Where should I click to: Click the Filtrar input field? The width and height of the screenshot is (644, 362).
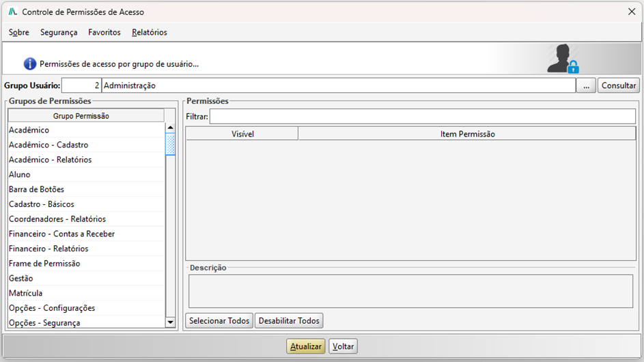pyautogui.click(x=423, y=117)
